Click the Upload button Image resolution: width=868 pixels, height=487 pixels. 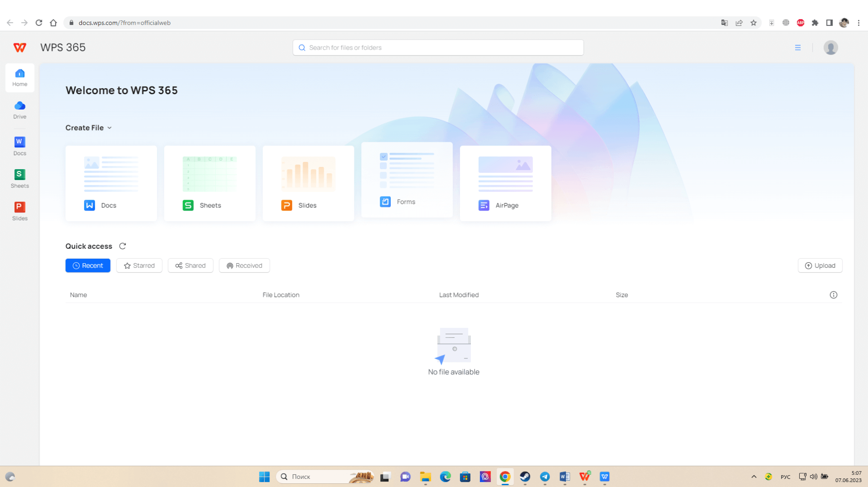pos(820,266)
